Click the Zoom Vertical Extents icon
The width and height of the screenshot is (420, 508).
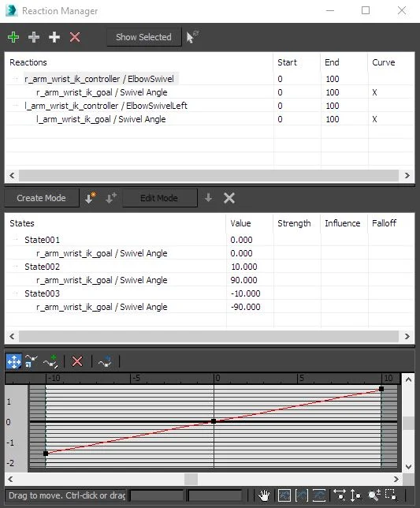(319, 495)
